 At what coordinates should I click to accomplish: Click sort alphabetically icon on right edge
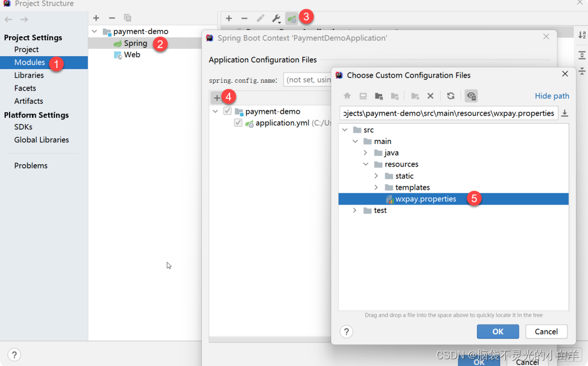point(582,35)
